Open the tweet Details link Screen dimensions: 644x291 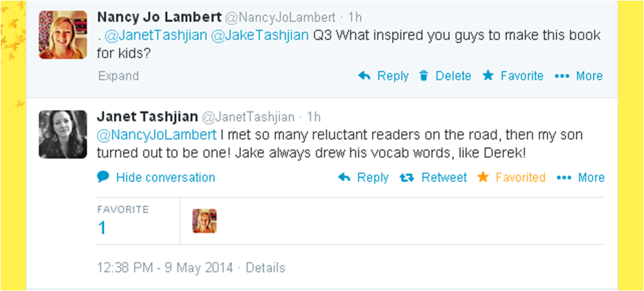265,268
